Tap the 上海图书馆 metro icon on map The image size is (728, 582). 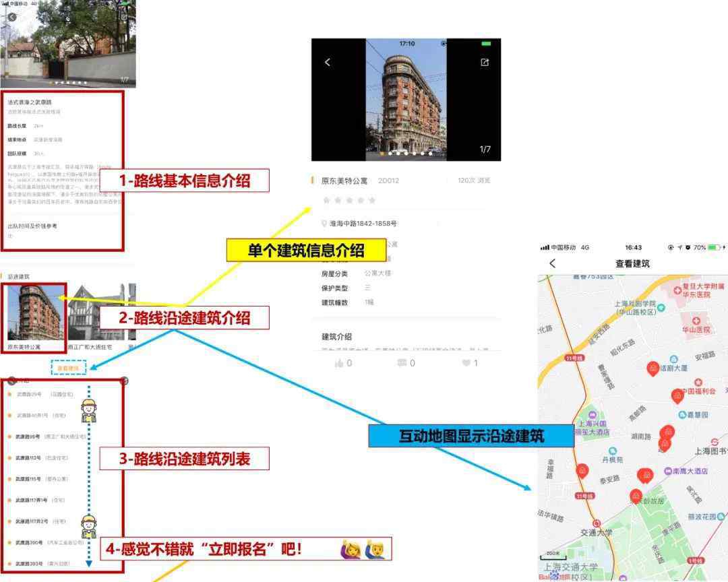click(715, 442)
